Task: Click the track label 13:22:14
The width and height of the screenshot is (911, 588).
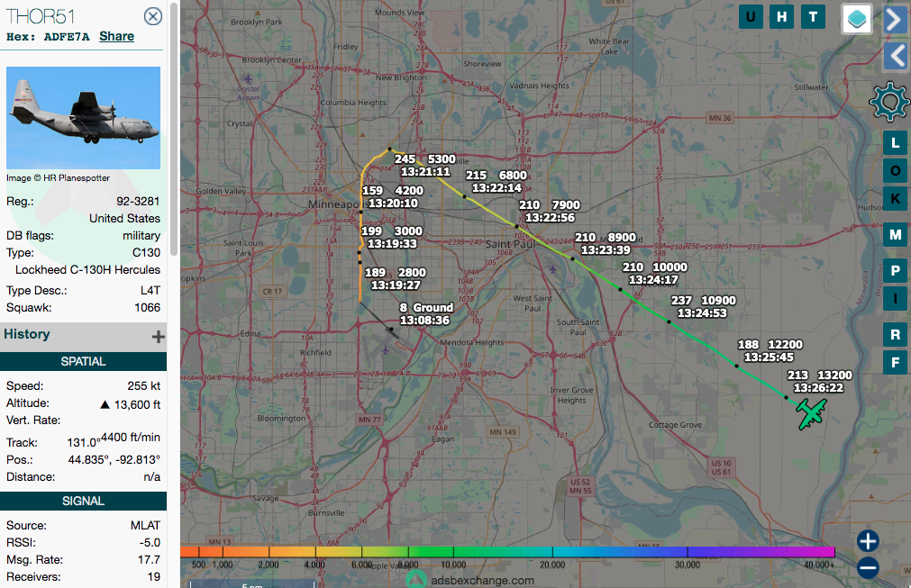Action: 496,187
